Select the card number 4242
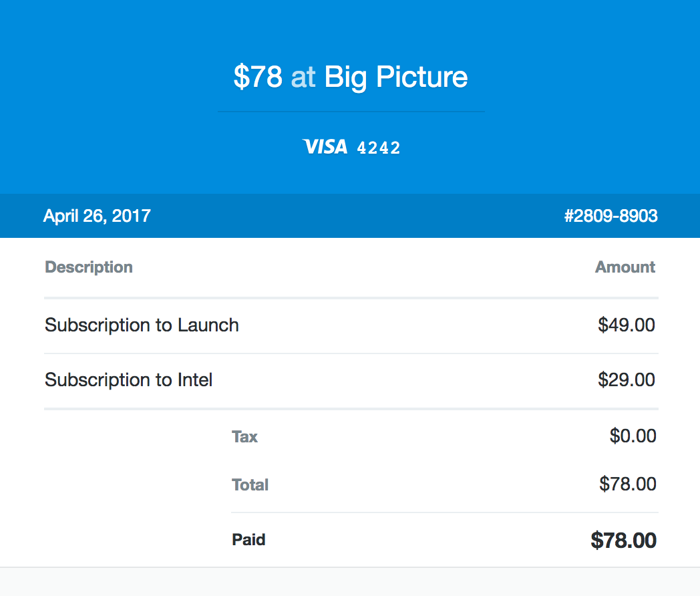The width and height of the screenshot is (700, 596). [x=379, y=148]
